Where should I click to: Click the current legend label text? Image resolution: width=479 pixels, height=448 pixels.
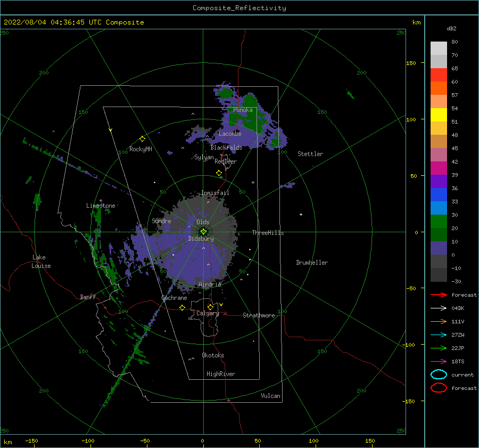[x=463, y=374]
